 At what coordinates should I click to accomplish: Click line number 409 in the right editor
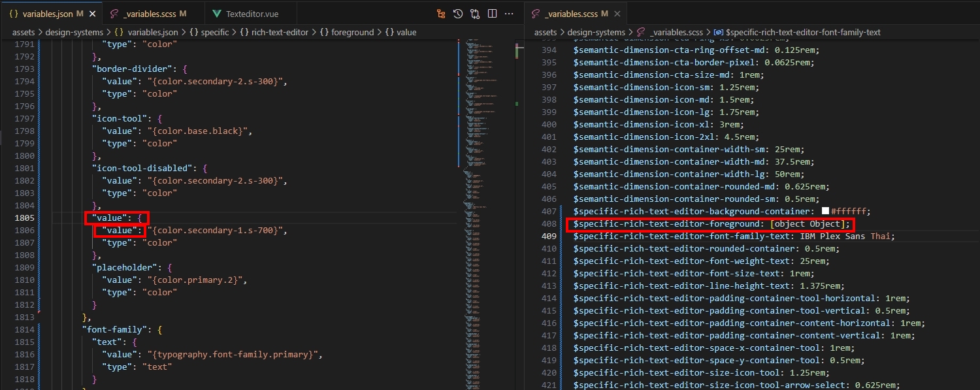[549, 236]
